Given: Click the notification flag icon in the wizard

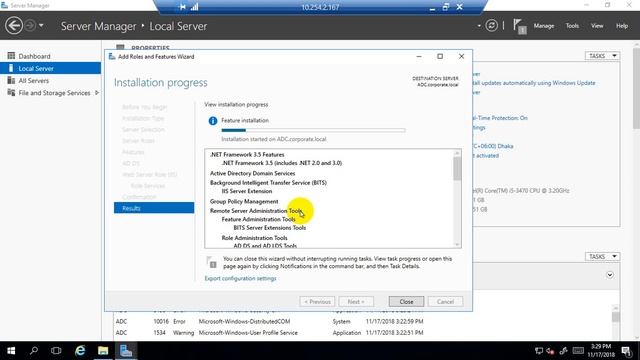Looking at the screenshot, I should coord(211,262).
